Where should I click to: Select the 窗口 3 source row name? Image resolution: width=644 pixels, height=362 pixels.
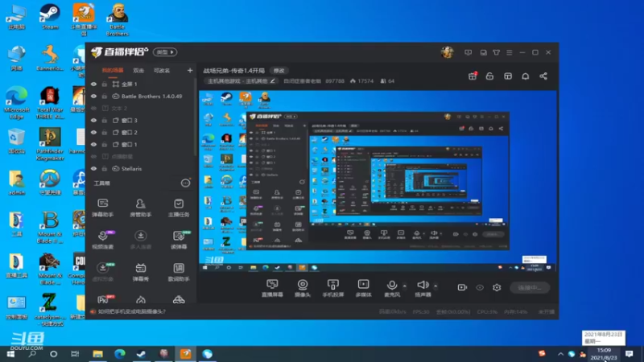click(130, 120)
